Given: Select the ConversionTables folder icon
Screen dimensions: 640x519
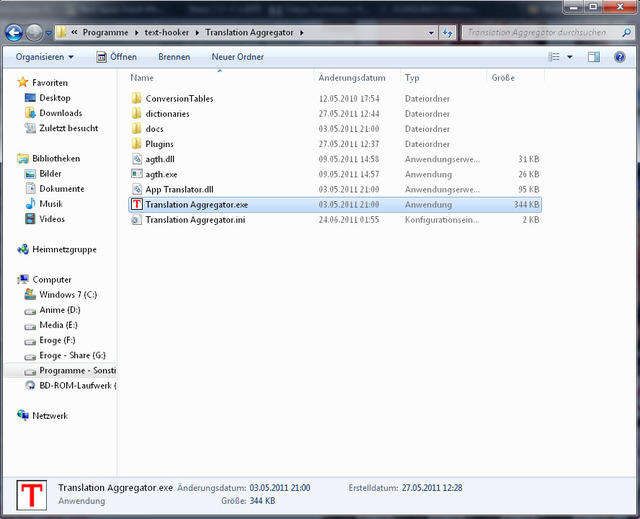Looking at the screenshot, I should [x=137, y=98].
